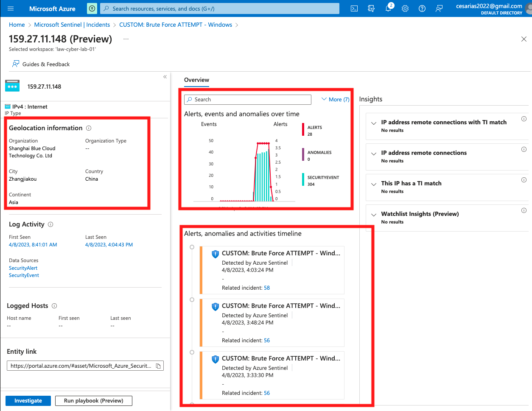Viewport: 532px width, 411px height.
Task: Click the country value China
Action: click(92, 179)
